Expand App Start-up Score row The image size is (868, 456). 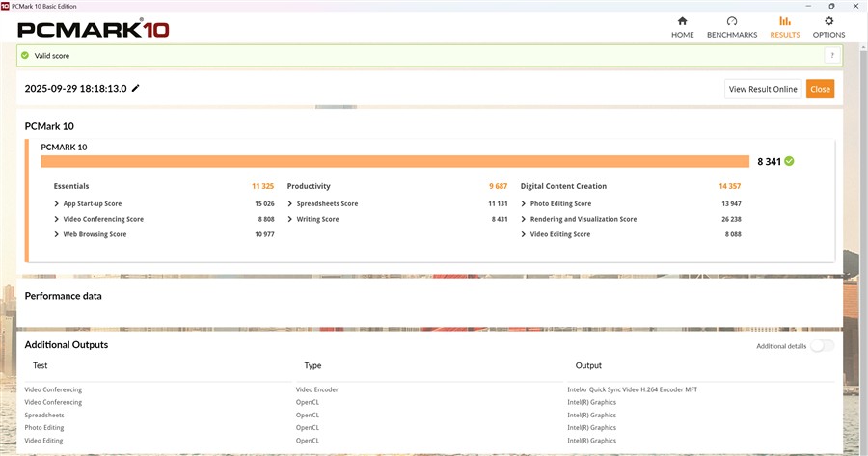[57, 204]
